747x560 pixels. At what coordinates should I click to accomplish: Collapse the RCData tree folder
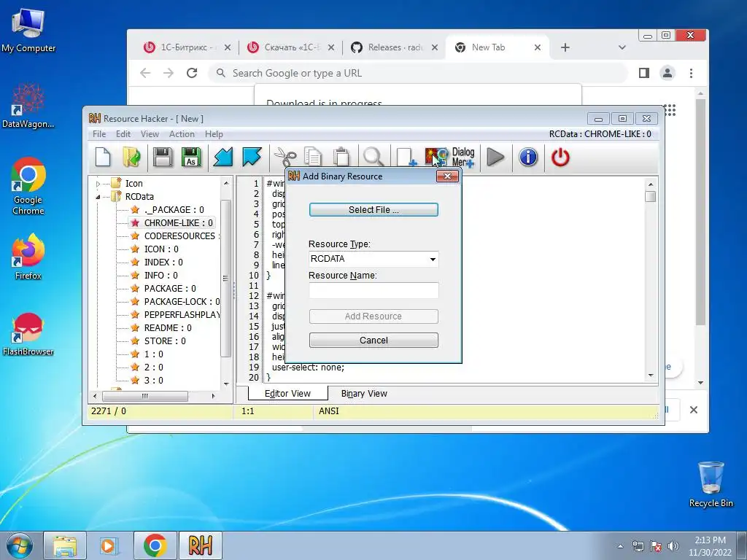98,197
